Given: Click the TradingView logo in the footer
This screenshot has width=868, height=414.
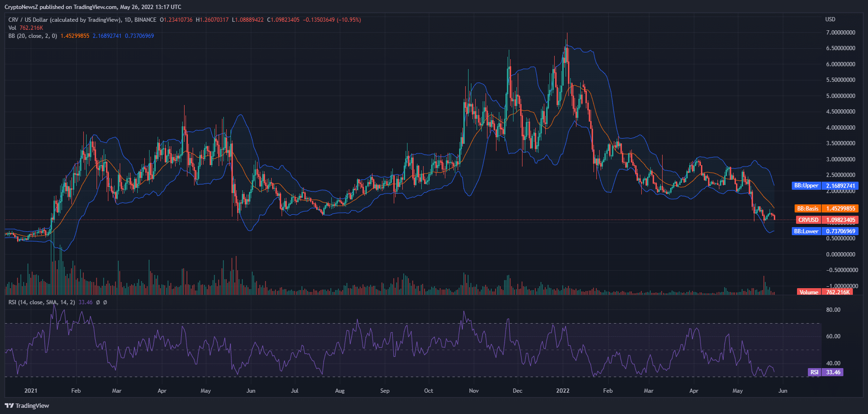Looking at the screenshot, I should (27, 405).
